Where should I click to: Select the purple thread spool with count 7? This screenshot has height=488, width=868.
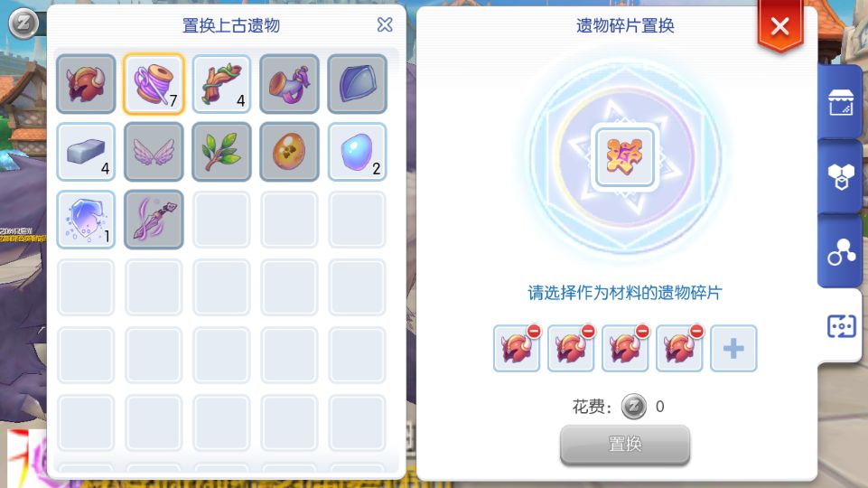154,84
